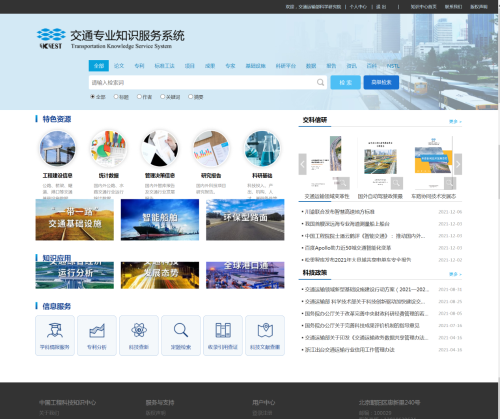Focus the search keyword input field
The image size is (500, 419).
[203, 82]
